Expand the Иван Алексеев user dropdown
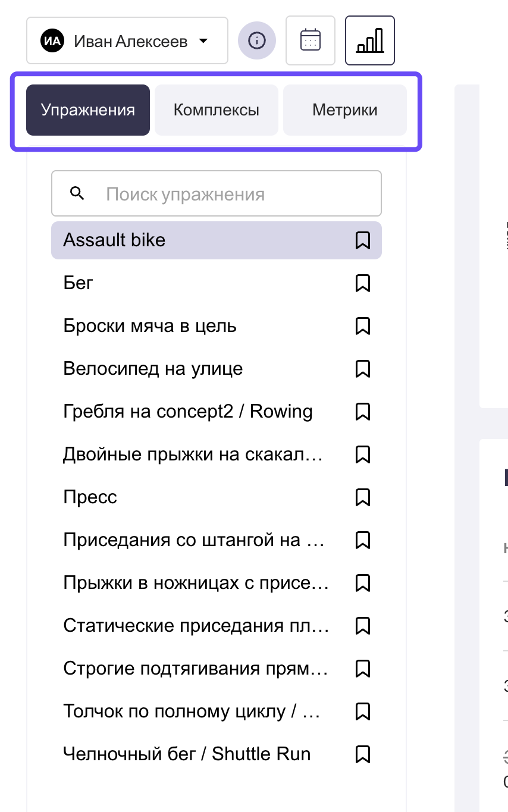 click(x=203, y=41)
